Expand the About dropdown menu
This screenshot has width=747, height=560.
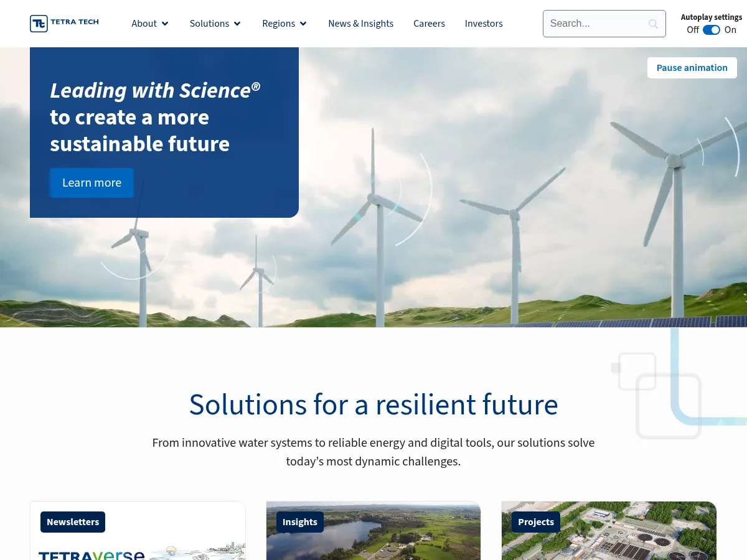[150, 24]
